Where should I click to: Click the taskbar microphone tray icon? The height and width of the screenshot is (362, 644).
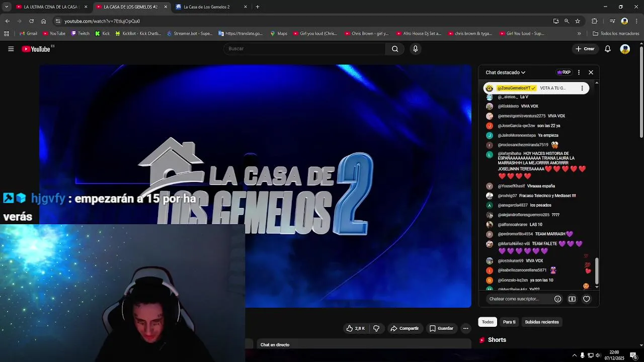(583, 355)
